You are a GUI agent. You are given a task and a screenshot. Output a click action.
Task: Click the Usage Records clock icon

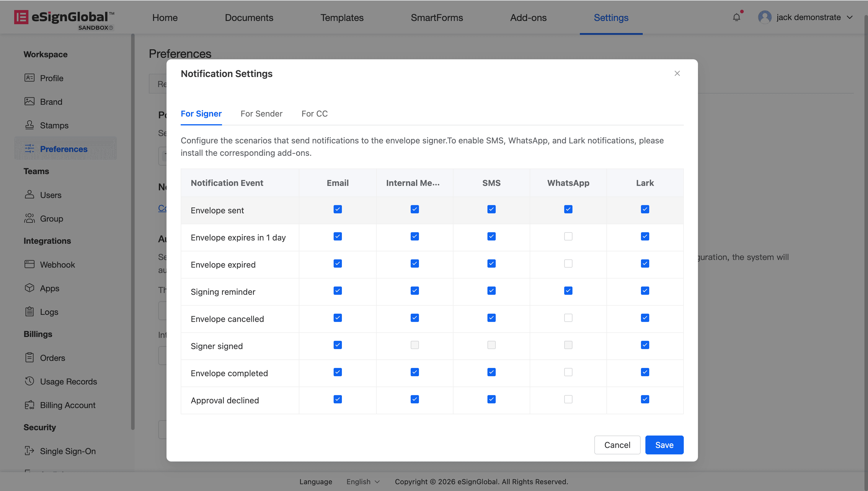[x=29, y=381]
